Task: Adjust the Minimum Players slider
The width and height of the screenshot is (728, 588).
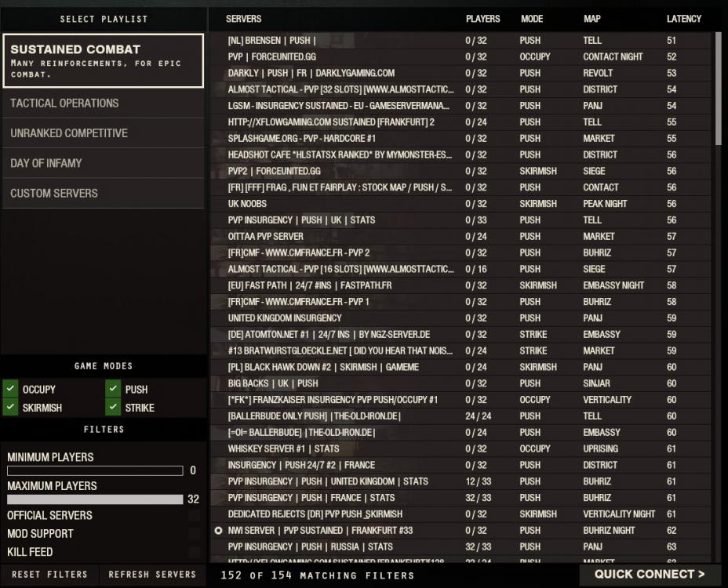Action: (95, 470)
